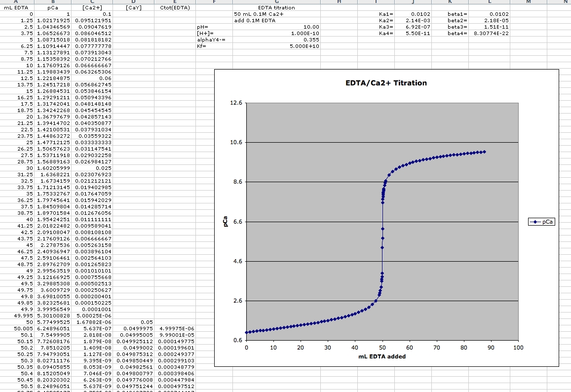Click the "EDTA titration" title cell
Viewport: 571px width, 392px height.
276,8
